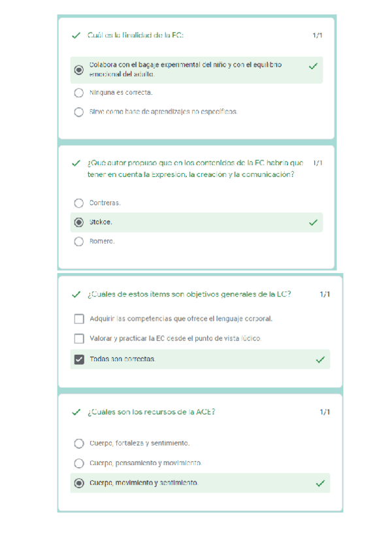Click green checkmark beside finalidad de la EC question
This screenshot has height=554, width=392.
pyautogui.click(x=76, y=35)
